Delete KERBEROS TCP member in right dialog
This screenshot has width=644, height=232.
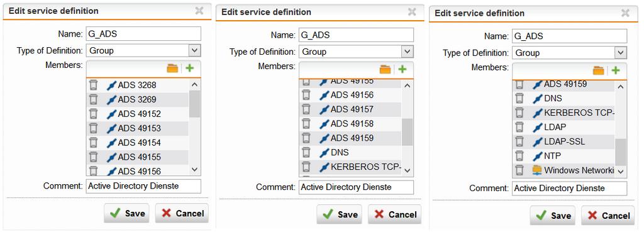[519, 113]
